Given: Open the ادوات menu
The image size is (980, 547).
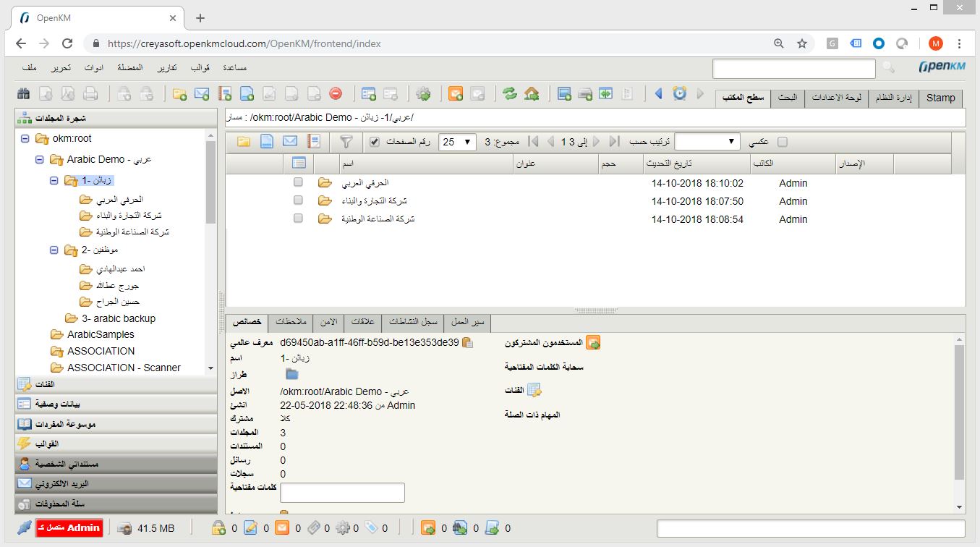Looking at the screenshot, I should (x=93, y=67).
